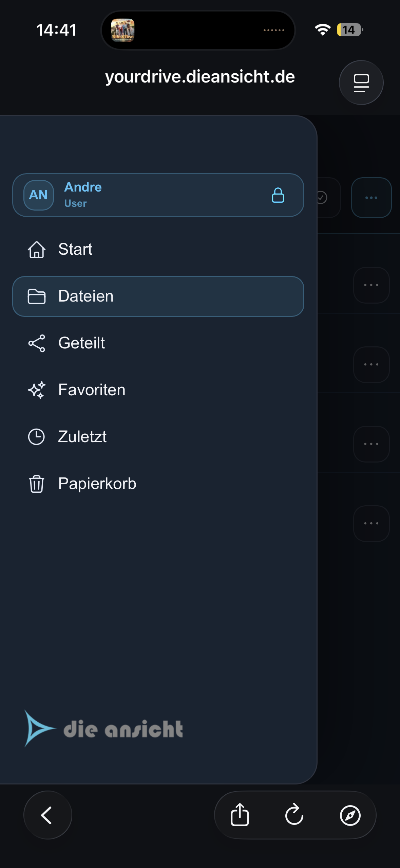
Task: Open the Papierkorb trash
Action: 158,484
